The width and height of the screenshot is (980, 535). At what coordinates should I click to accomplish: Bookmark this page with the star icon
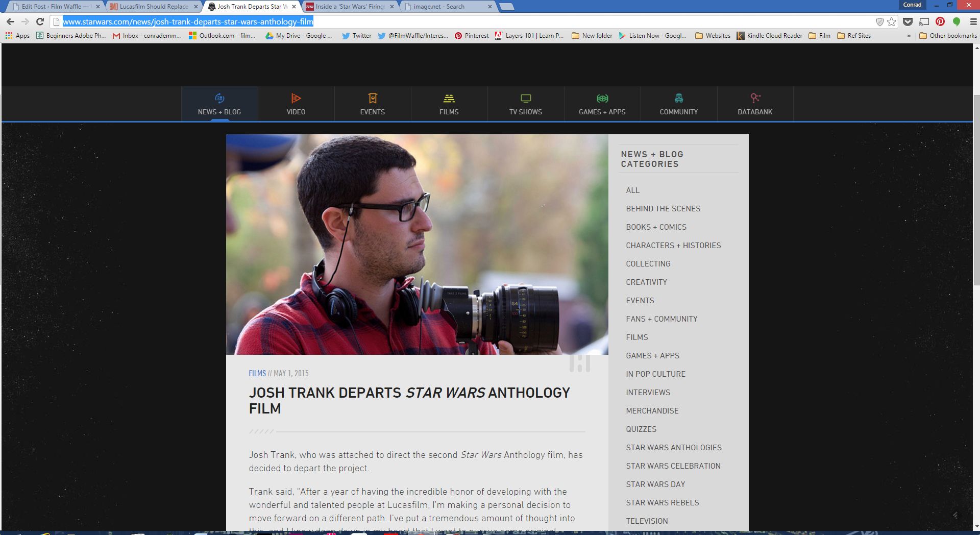coord(891,22)
